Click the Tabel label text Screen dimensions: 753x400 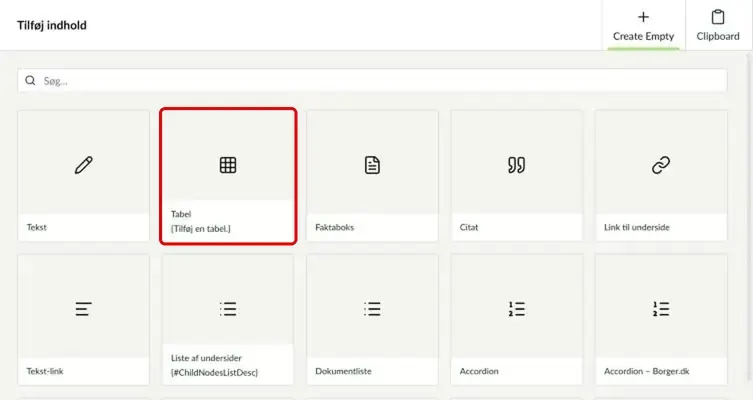tap(181, 214)
